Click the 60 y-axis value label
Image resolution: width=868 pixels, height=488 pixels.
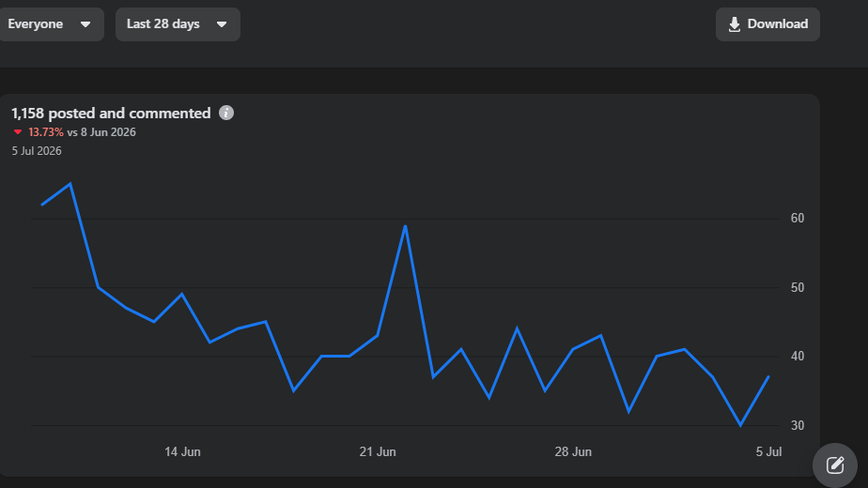click(798, 218)
